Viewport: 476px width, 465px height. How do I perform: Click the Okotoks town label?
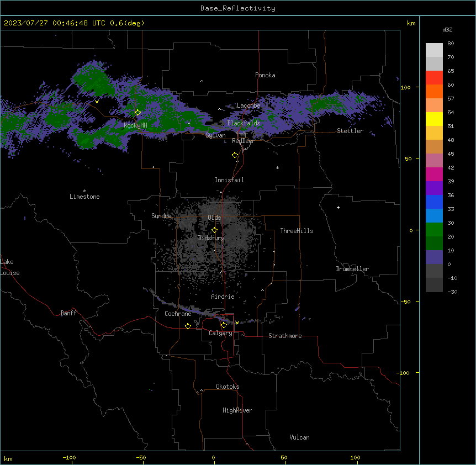pyautogui.click(x=228, y=387)
